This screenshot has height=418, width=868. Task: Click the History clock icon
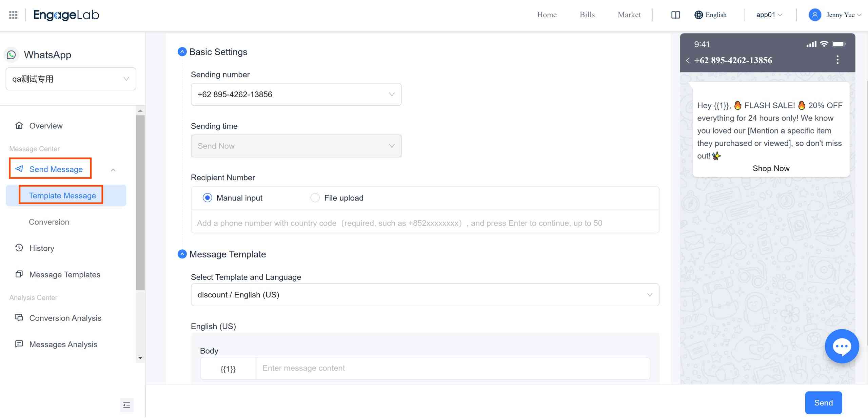(x=19, y=248)
